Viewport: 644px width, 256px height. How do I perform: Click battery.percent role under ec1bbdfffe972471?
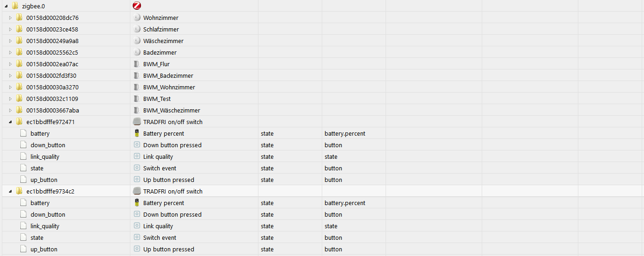345,133
